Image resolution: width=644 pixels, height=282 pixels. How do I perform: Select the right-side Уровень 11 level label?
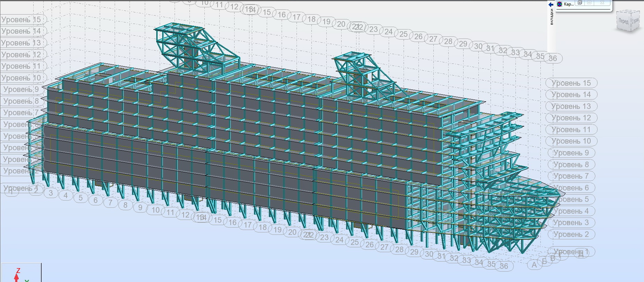point(571,129)
